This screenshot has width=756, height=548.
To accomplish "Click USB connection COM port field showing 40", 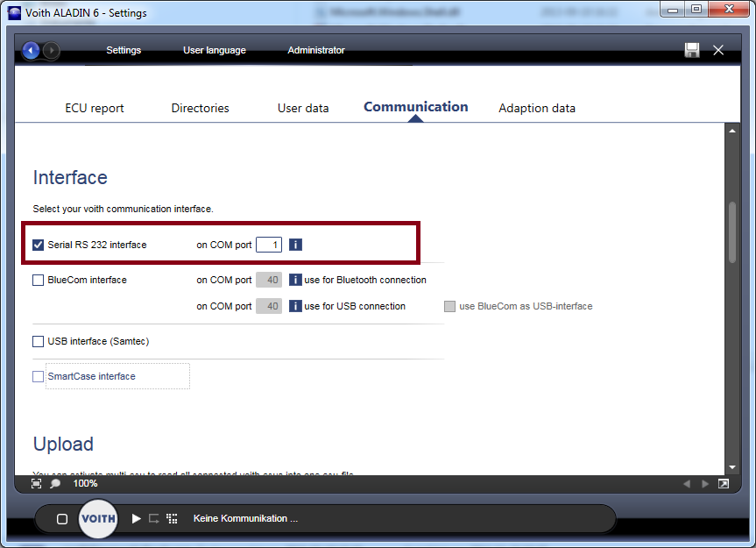I will click(269, 306).
